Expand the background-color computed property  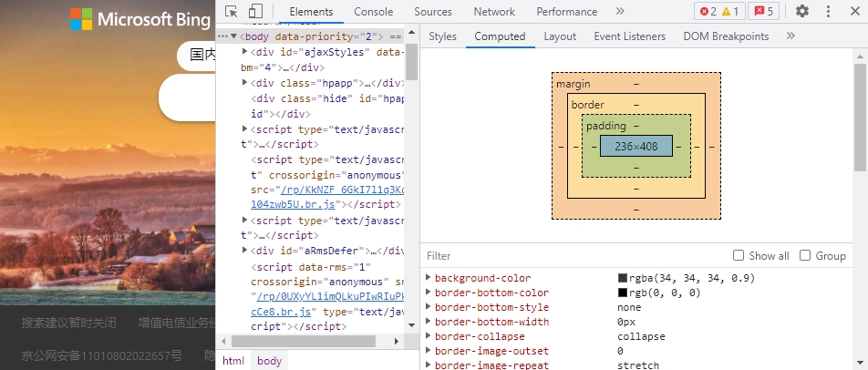click(x=429, y=278)
